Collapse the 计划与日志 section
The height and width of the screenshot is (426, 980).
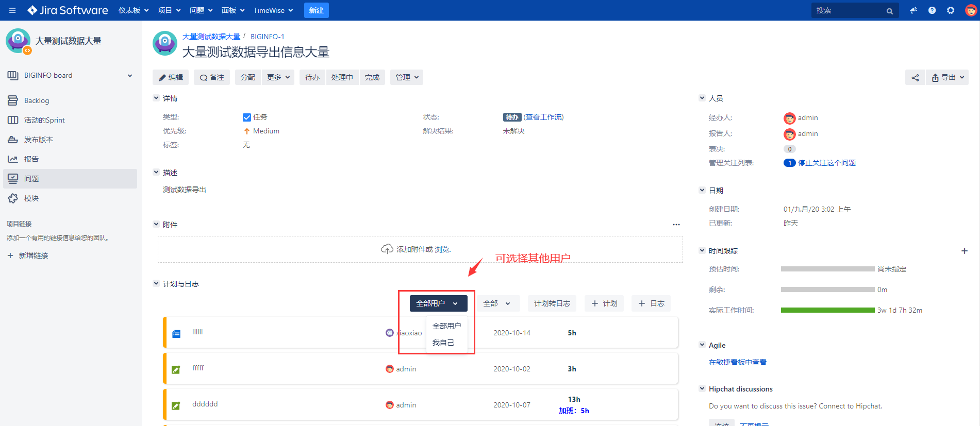click(156, 283)
